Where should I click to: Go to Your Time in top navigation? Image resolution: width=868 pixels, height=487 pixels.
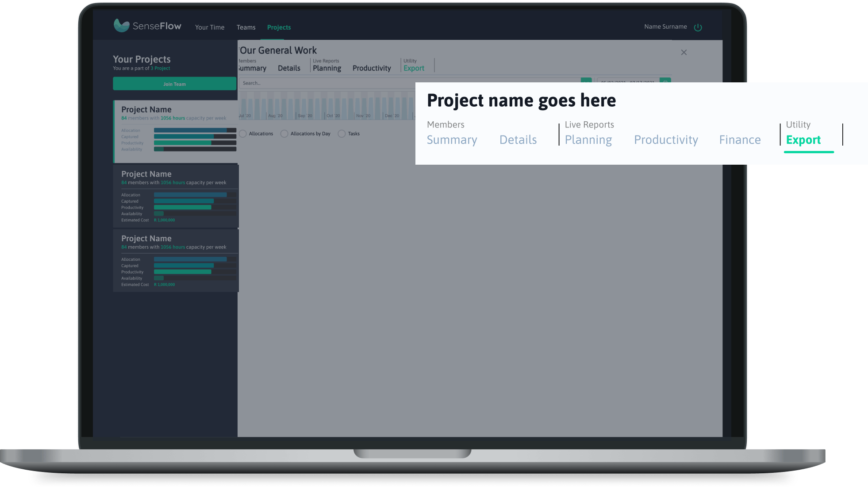pos(210,27)
